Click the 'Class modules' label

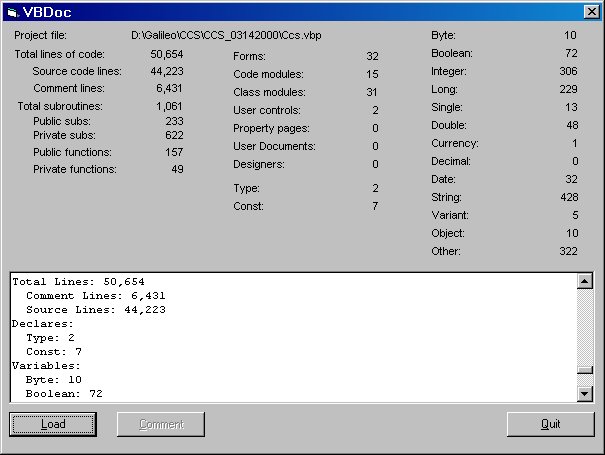pyautogui.click(x=269, y=92)
